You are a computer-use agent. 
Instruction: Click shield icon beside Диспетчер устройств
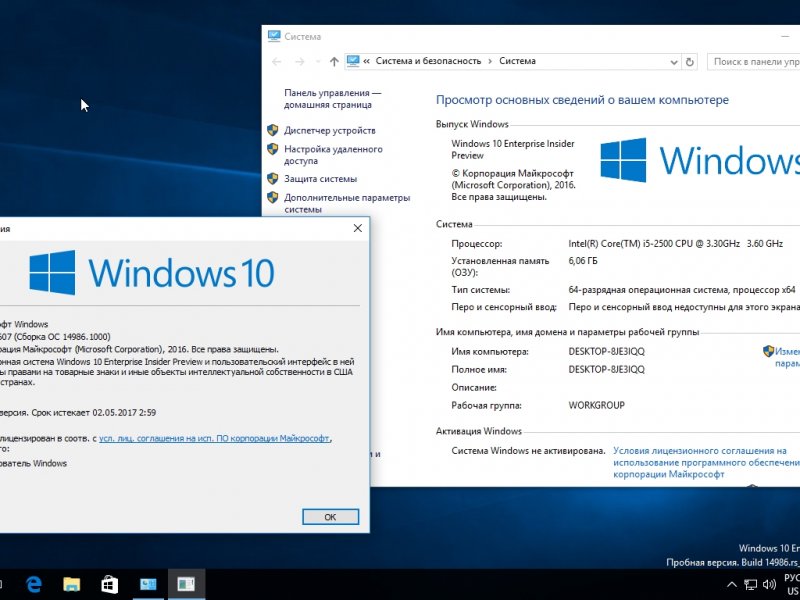pos(273,130)
